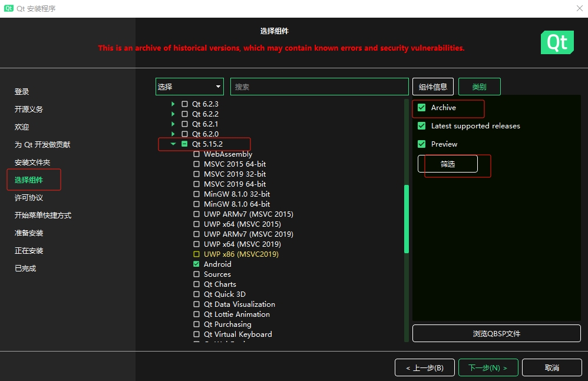588x381 pixels.
Task: Switch to the 类别 tab
Action: [479, 87]
